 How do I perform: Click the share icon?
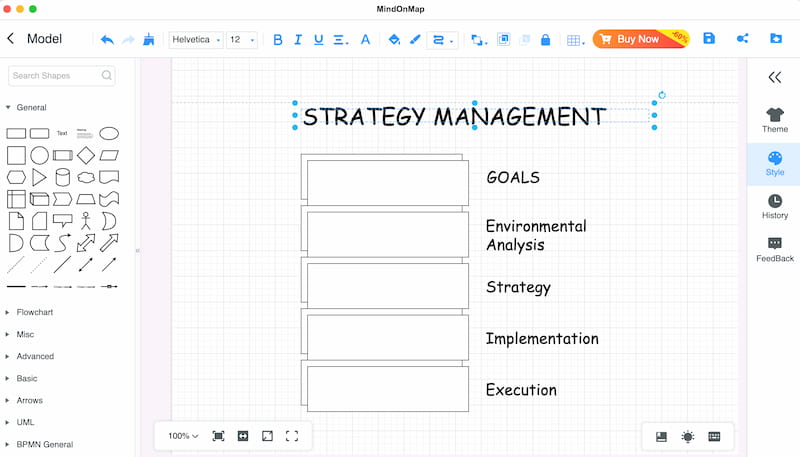(742, 38)
